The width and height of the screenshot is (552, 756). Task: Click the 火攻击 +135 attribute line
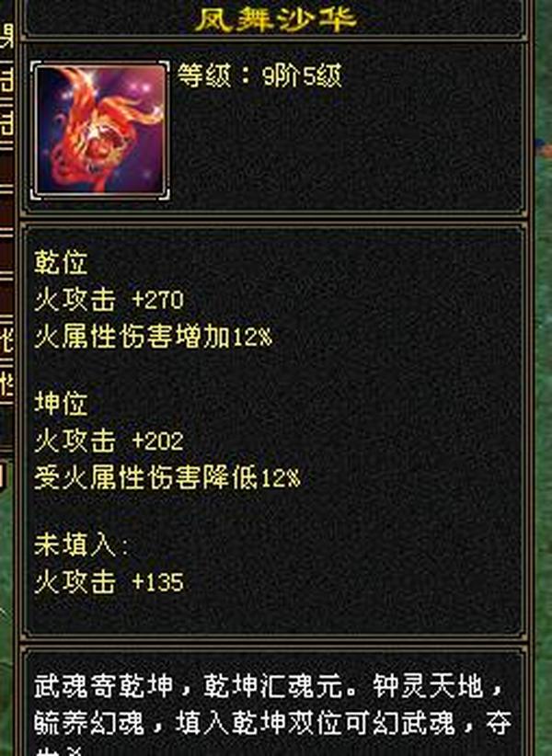(x=109, y=582)
